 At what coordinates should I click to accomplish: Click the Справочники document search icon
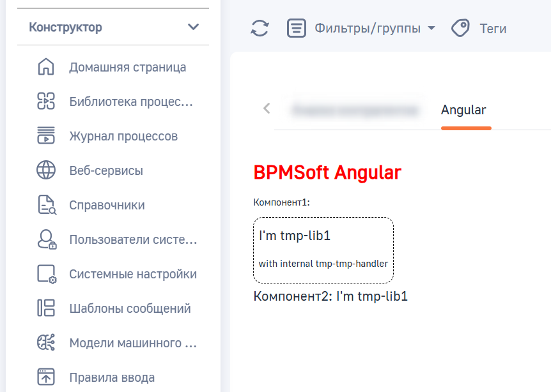point(46,205)
